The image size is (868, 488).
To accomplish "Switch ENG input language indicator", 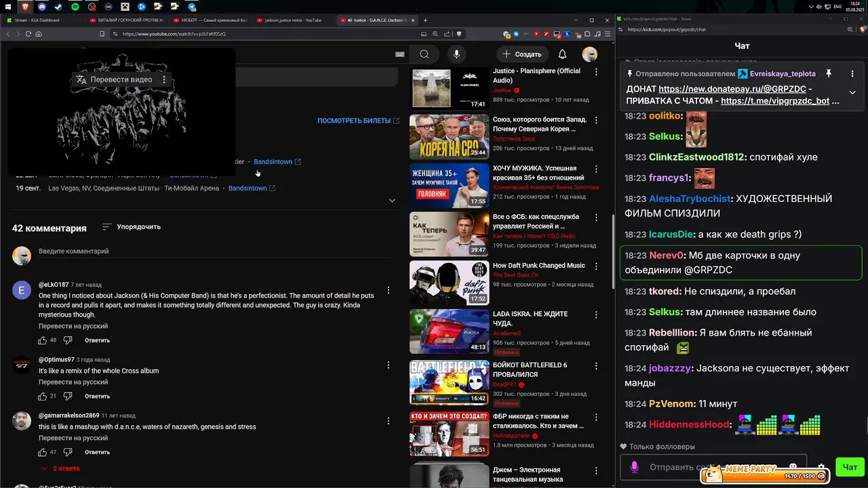I will [x=837, y=6].
